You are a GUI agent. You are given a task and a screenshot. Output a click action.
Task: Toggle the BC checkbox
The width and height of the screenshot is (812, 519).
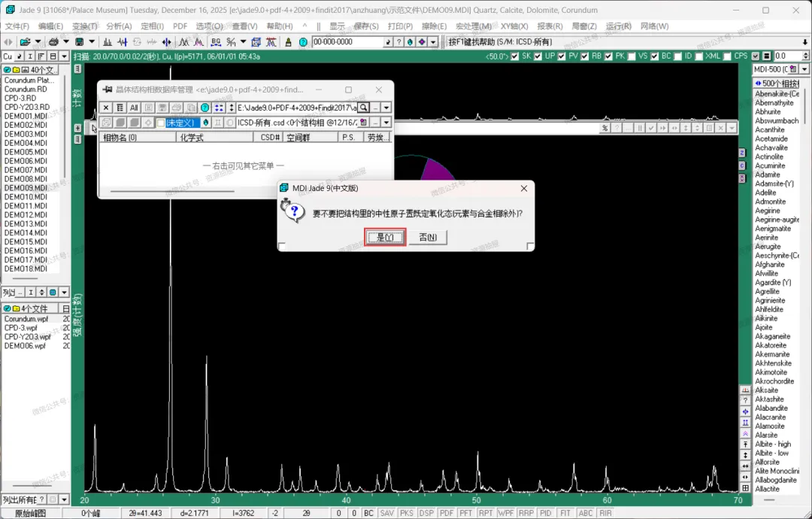tap(655, 56)
